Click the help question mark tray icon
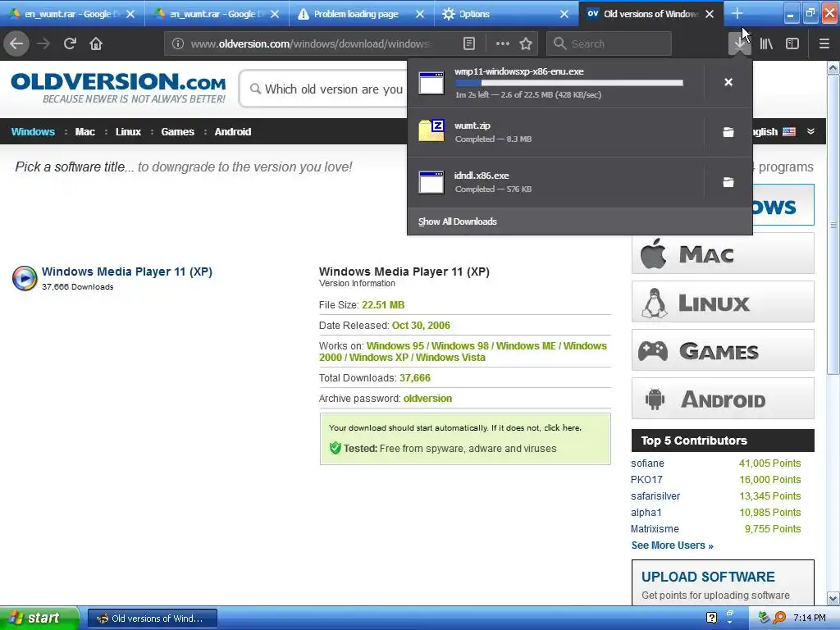 (711, 619)
